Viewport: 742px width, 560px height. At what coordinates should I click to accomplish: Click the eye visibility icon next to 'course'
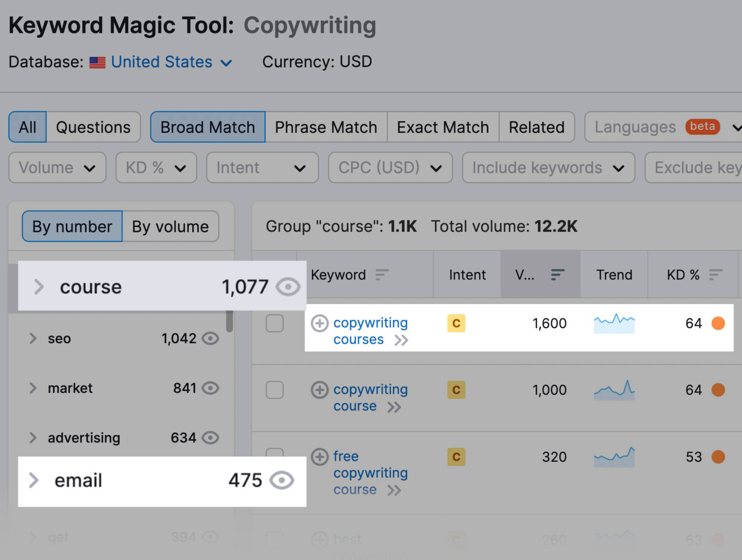tap(287, 287)
